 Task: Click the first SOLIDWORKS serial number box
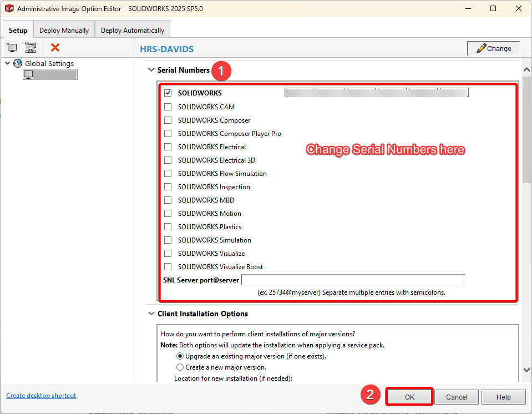(299, 93)
